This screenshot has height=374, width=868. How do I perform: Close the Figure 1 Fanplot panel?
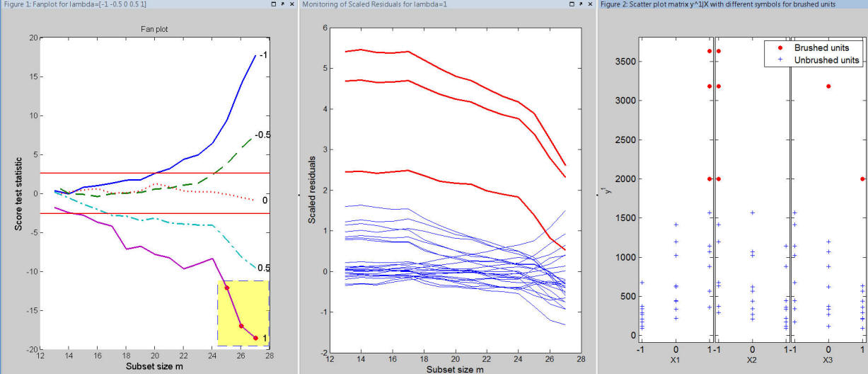(x=292, y=4)
